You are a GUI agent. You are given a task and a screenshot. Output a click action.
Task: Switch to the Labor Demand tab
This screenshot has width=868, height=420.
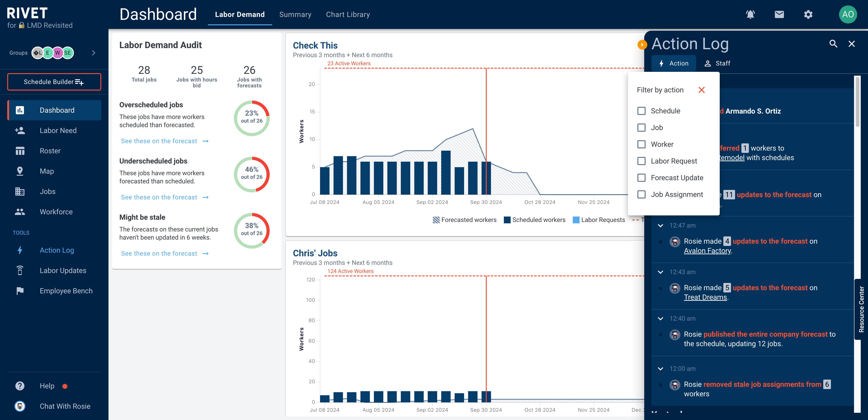point(240,14)
